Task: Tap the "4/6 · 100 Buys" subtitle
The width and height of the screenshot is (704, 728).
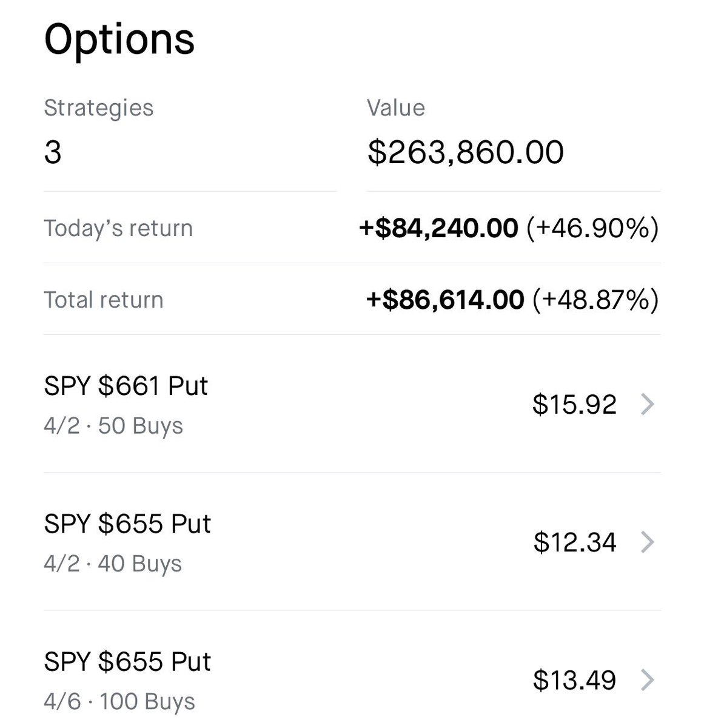Action: point(119,702)
